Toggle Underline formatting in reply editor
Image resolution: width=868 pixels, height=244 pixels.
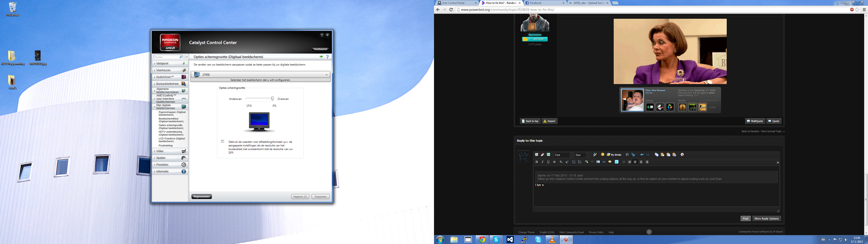(x=548, y=162)
